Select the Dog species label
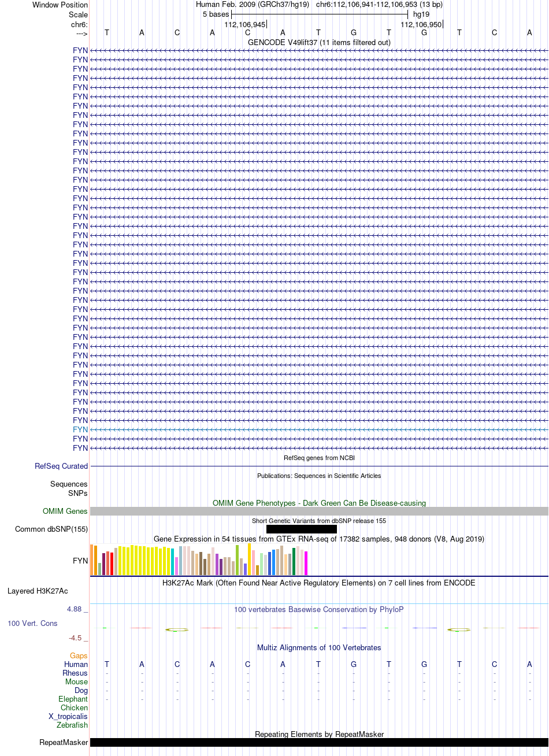Image resolution: width=549 pixels, height=756 pixels. (81, 690)
